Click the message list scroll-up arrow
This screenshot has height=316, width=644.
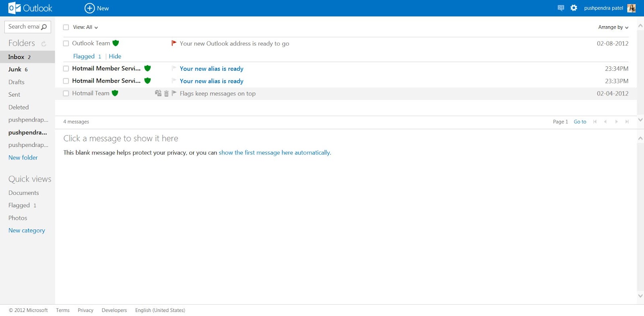pos(640,26)
